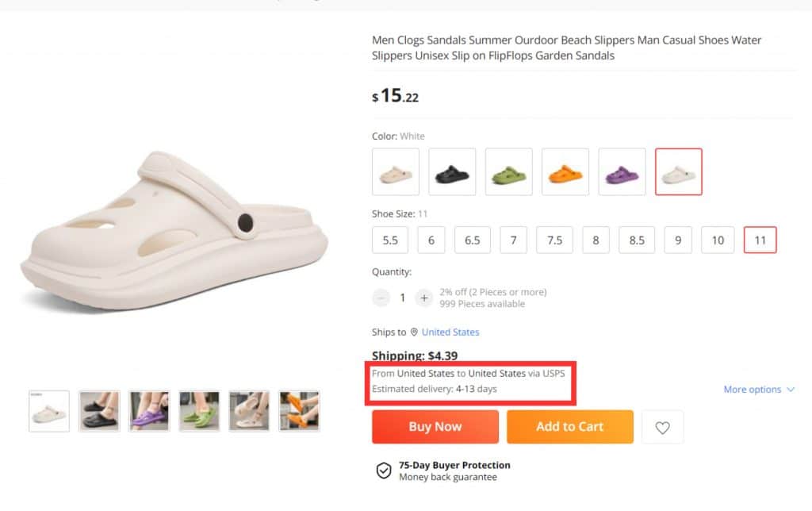View the orange sandals gallery thumbnail

pos(300,410)
